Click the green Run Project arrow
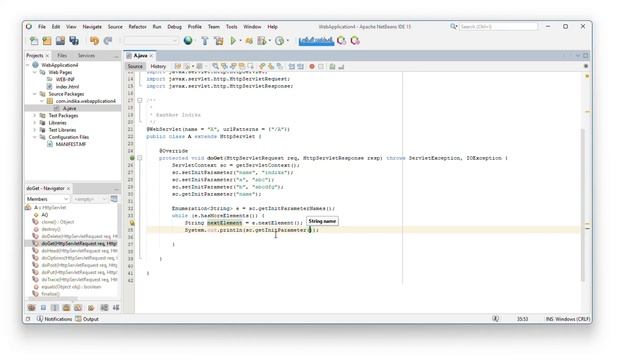 tap(233, 40)
